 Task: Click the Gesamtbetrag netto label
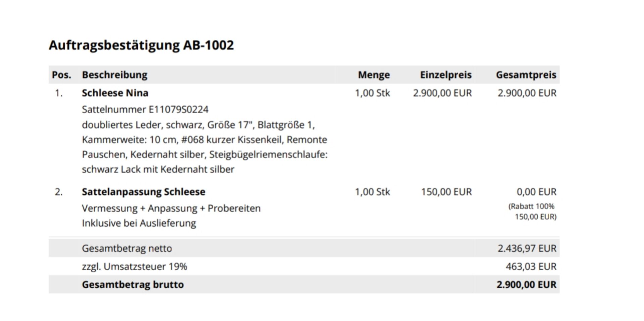(x=127, y=248)
